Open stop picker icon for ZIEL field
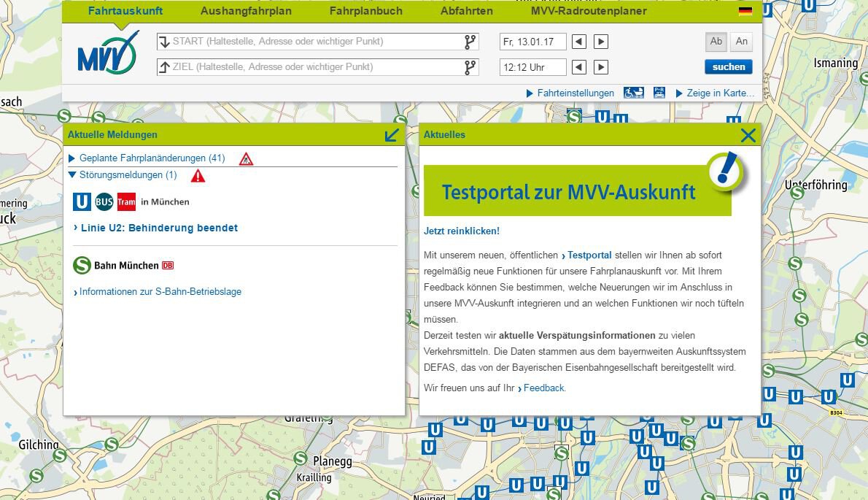 (470, 67)
